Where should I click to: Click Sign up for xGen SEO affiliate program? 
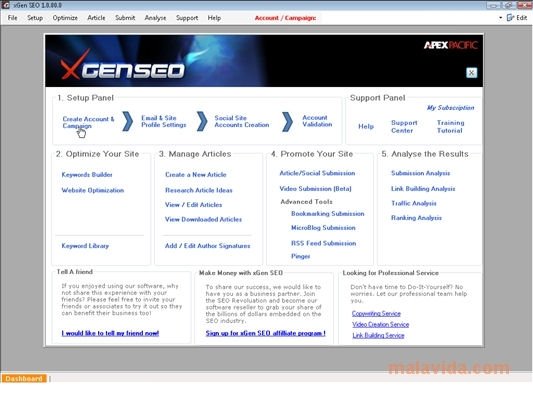click(265, 333)
